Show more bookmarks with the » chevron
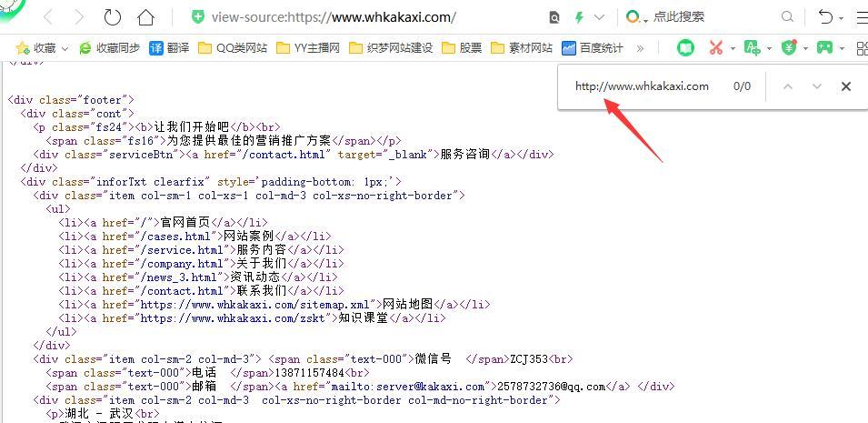868x423 pixels. tap(640, 49)
